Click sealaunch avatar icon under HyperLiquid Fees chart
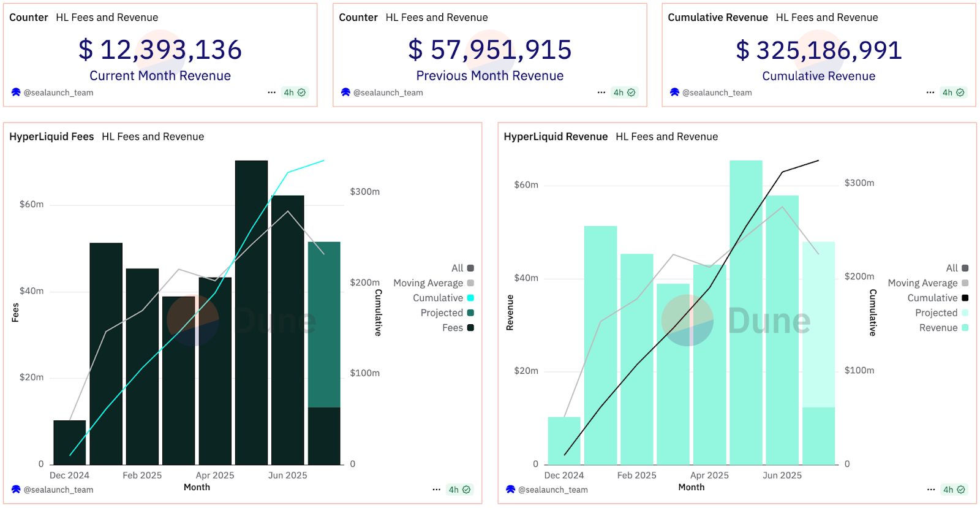The height and width of the screenshot is (508, 980). [16, 490]
